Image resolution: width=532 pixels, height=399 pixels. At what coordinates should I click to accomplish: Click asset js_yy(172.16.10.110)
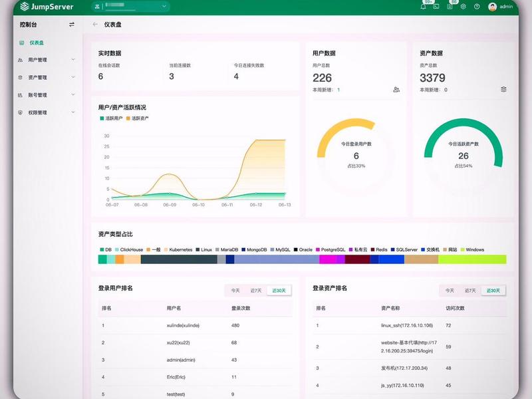[402, 386]
